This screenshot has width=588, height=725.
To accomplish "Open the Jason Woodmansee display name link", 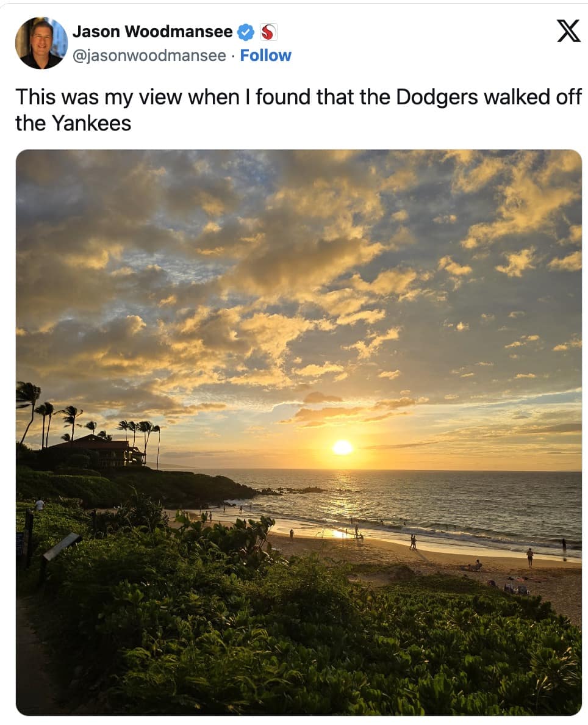I will pos(152,32).
